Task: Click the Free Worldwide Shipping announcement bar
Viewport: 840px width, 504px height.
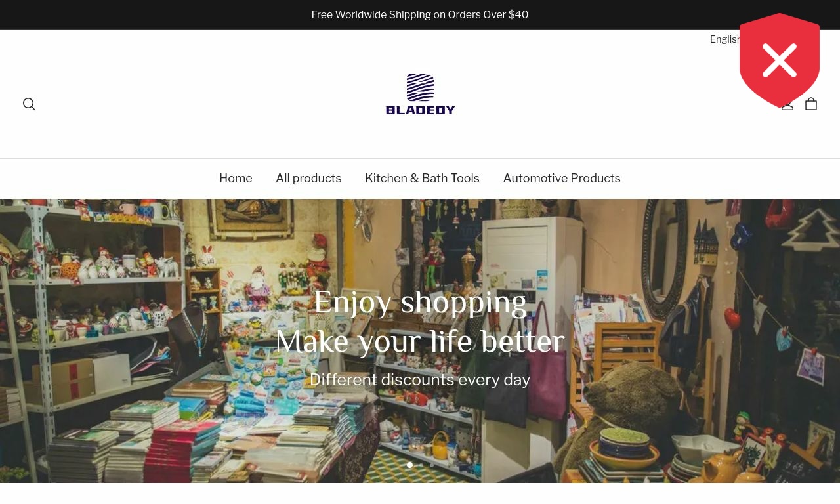Action: 420,14
